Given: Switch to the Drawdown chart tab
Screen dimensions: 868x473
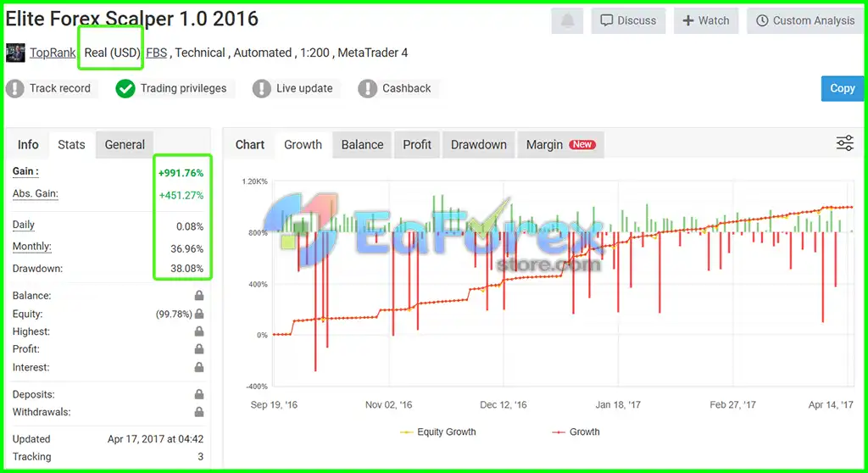Looking at the screenshot, I should [x=478, y=145].
